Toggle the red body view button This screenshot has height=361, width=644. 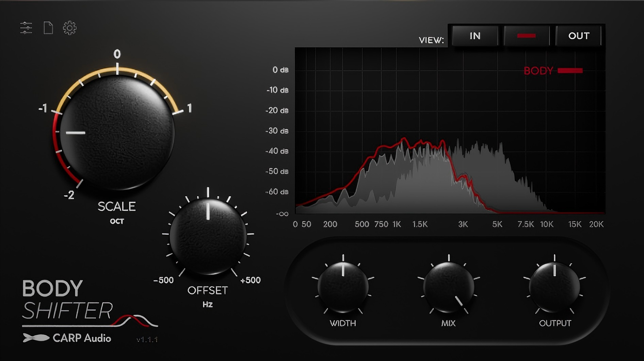click(x=526, y=36)
